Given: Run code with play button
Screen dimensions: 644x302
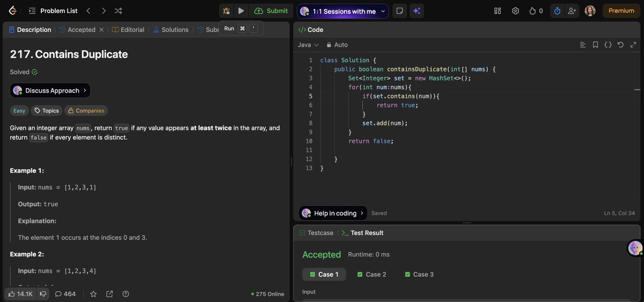Looking at the screenshot, I should tap(241, 11).
